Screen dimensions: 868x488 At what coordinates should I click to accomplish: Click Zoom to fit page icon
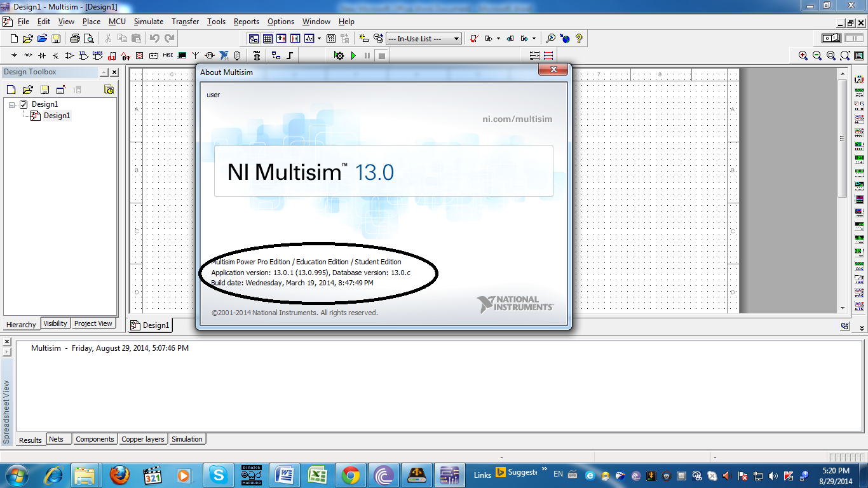pos(845,56)
